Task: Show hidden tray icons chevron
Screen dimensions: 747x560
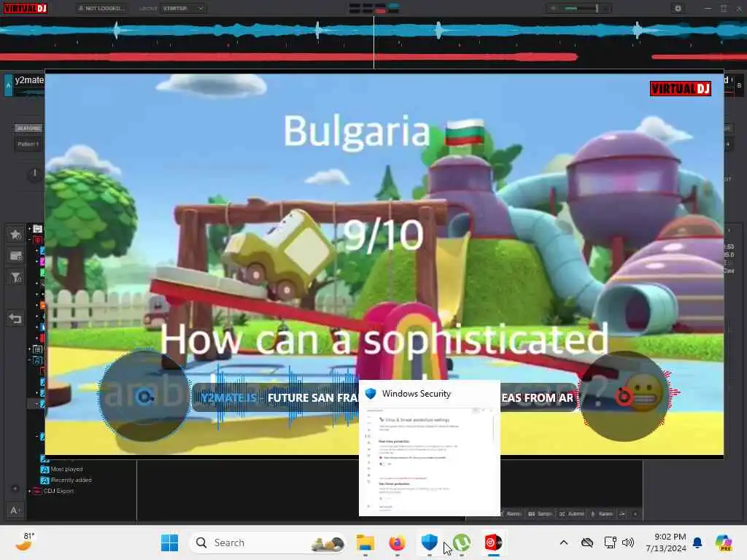Action: pos(564,542)
